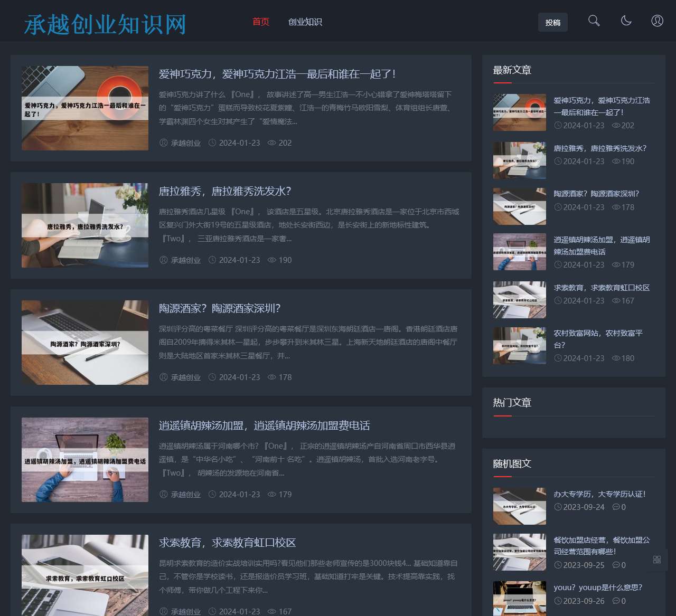Click the clock icon beside 爱神巧克力 article date
Viewport: 676px width, 616px height.
[x=212, y=143]
